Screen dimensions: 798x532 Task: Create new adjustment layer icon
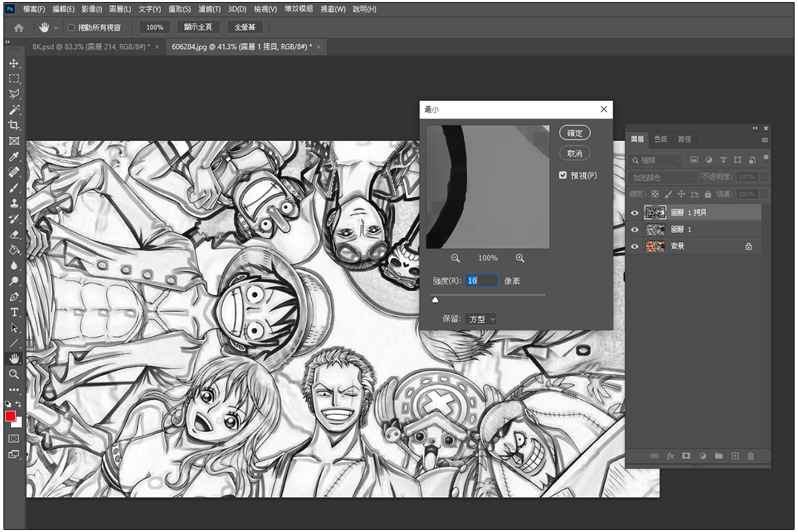coord(703,456)
